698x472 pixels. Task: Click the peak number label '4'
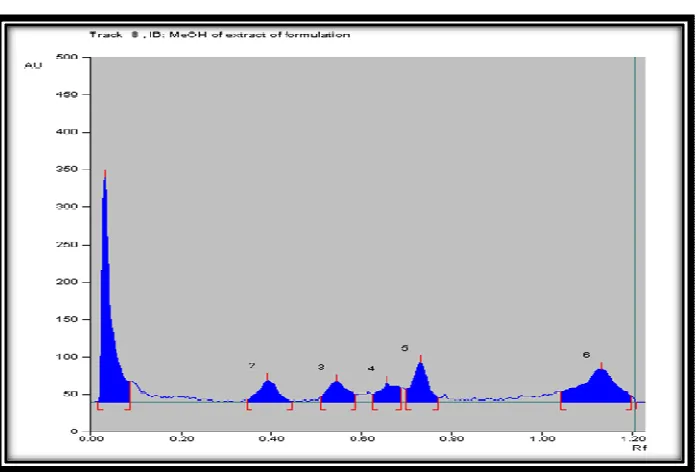(371, 369)
